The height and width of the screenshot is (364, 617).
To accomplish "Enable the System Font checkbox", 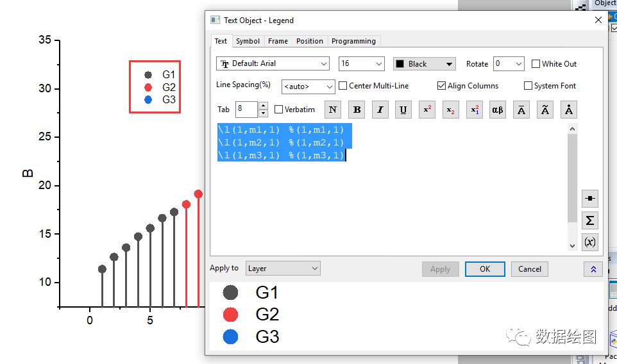I will pyautogui.click(x=528, y=86).
